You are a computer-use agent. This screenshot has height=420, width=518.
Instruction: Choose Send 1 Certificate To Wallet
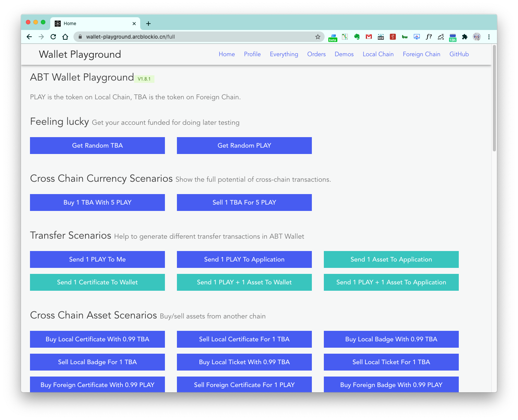pos(97,282)
